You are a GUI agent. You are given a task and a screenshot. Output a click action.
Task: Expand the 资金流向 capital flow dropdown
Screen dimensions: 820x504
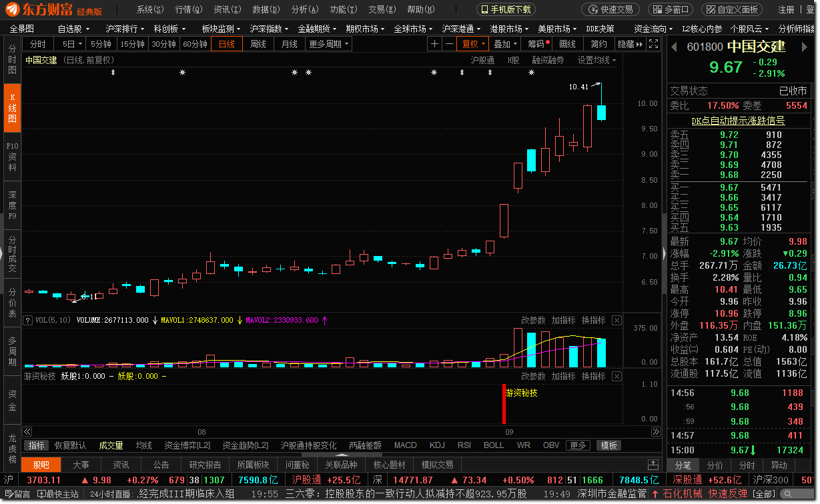[653, 29]
